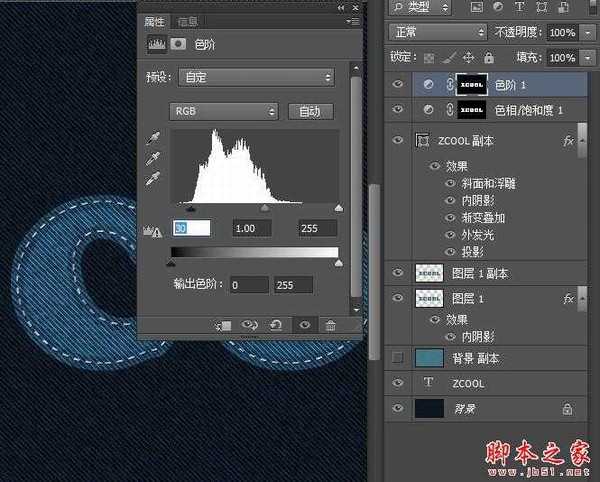Screen dimensions: 600x482
Task: Open the RGB channel dropdown
Action: (x=223, y=111)
